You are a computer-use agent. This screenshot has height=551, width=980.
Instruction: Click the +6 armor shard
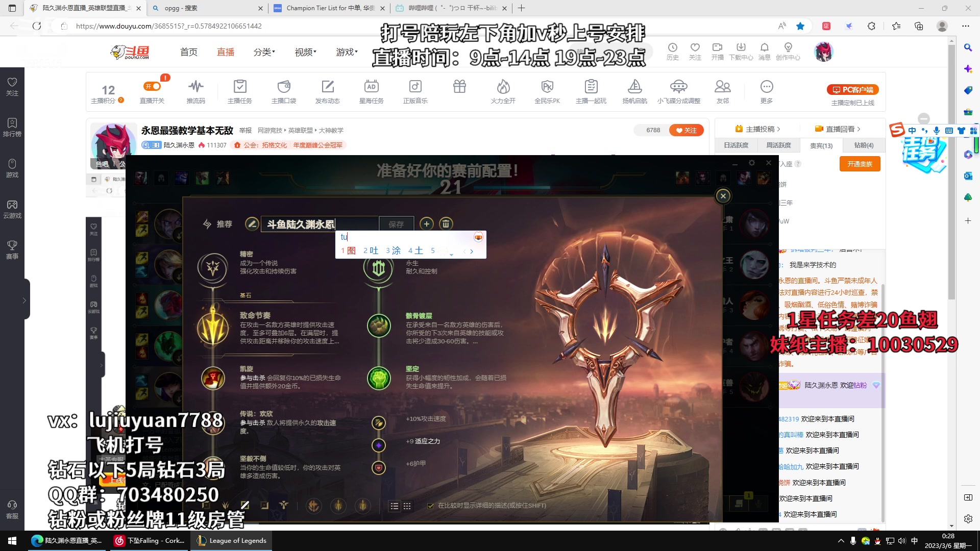click(379, 467)
